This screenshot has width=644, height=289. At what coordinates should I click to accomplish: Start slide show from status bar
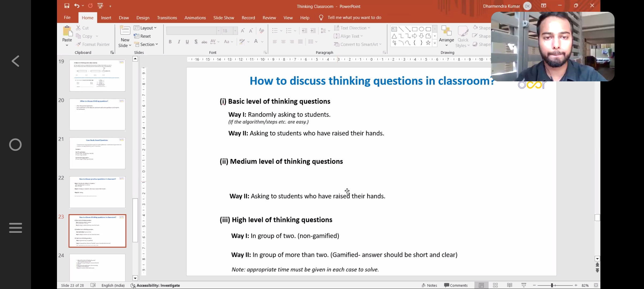click(524, 285)
